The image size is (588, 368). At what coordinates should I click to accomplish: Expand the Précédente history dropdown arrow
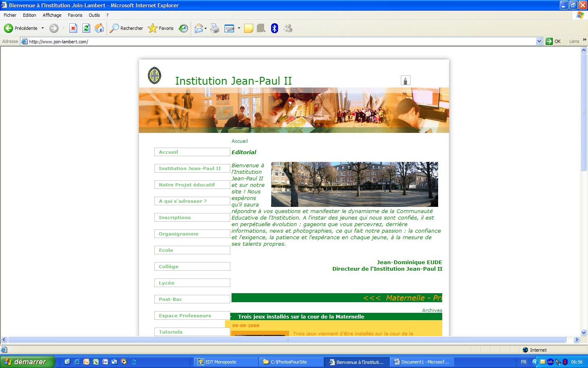pyautogui.click(x=42, y=28)
